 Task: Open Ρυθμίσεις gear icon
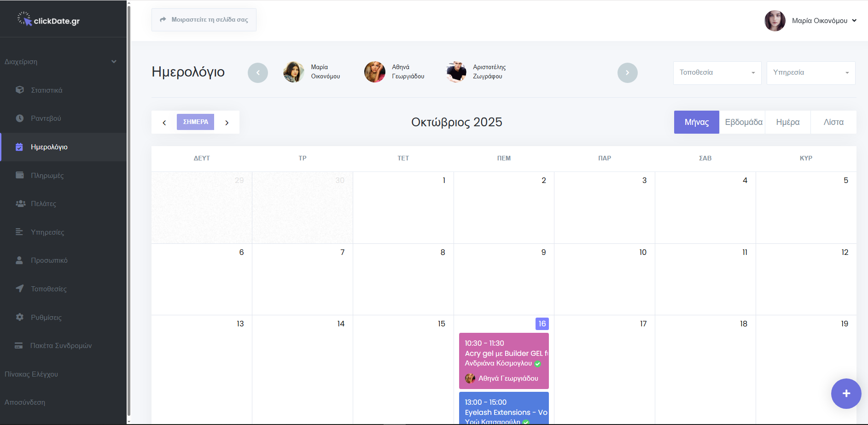click(19, 317)
